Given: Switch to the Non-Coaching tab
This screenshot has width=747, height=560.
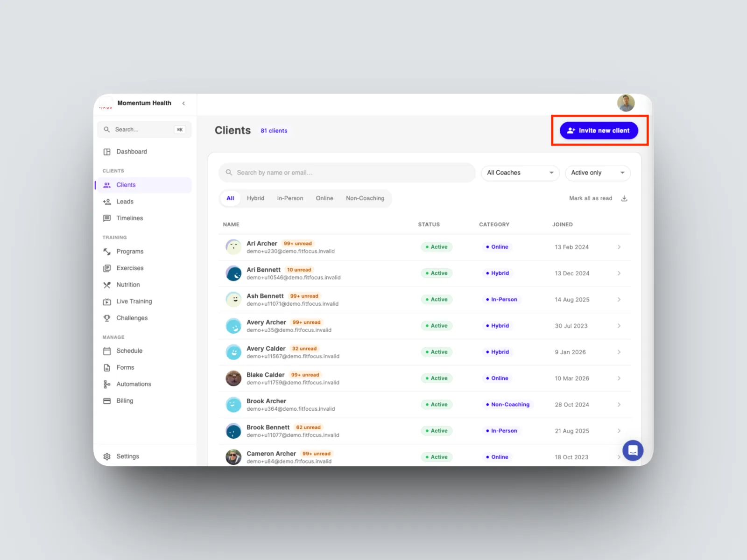Looking at the screenshot, I should 365,198.
